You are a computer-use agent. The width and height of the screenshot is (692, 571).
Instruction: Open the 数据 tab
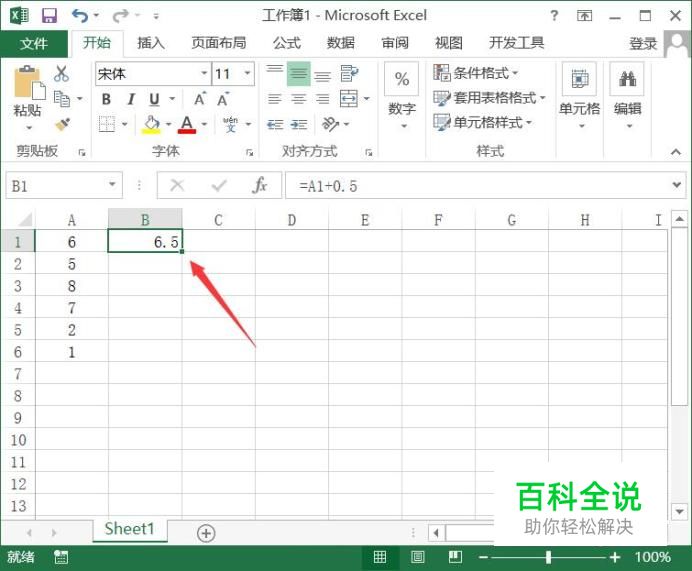[341, 43]
